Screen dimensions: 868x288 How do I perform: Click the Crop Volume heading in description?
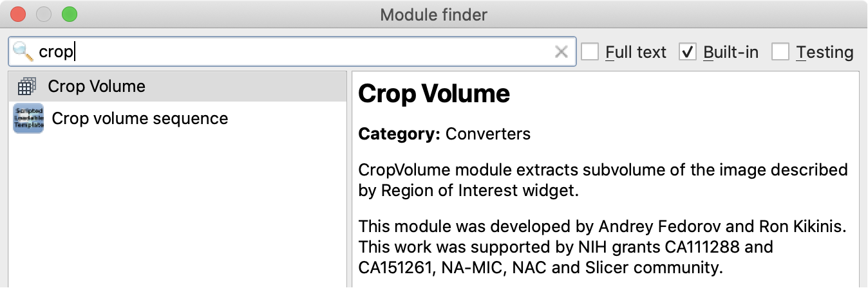pos(434,94)
